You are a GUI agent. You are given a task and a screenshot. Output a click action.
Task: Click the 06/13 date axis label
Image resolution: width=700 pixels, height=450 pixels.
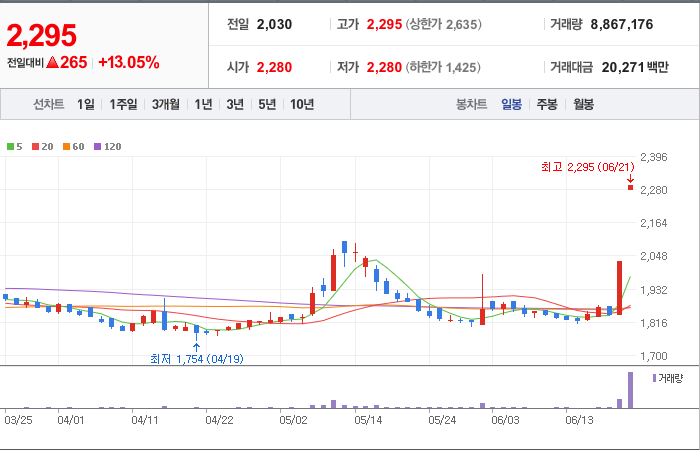[579, 421]
